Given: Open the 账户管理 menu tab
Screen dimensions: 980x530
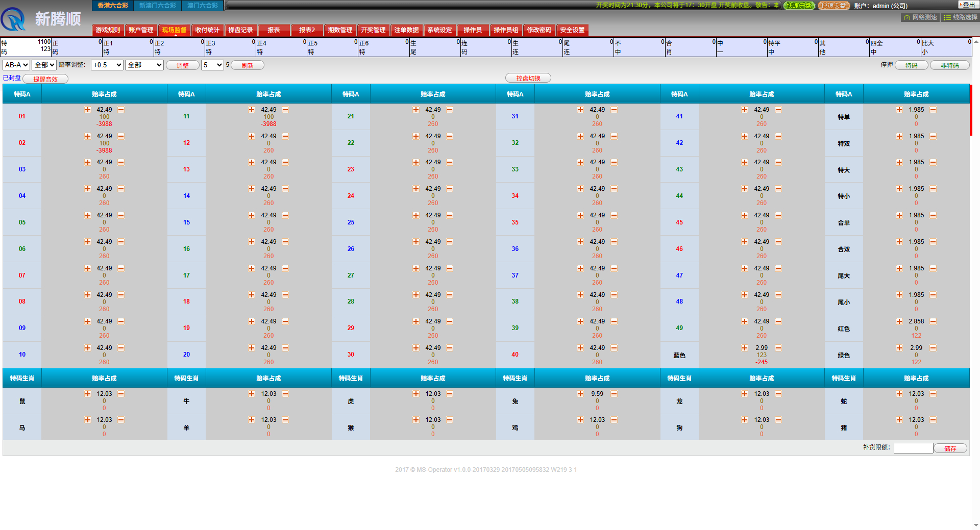Looking at the screenshot, I should pos(141,30).
